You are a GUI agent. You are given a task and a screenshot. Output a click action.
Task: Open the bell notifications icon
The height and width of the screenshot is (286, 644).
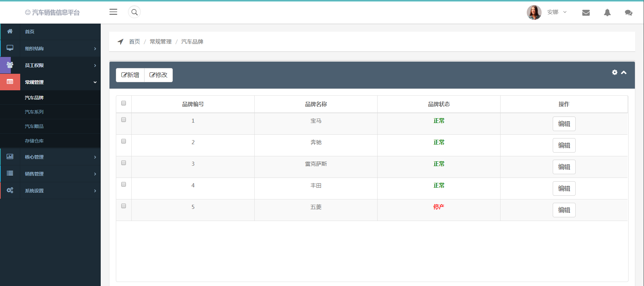(607, 13)
